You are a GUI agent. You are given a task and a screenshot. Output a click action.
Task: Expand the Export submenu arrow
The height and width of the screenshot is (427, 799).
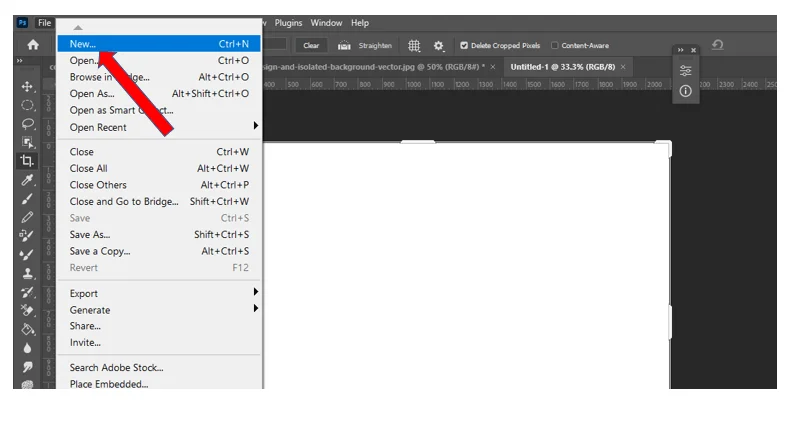(256, 291)
